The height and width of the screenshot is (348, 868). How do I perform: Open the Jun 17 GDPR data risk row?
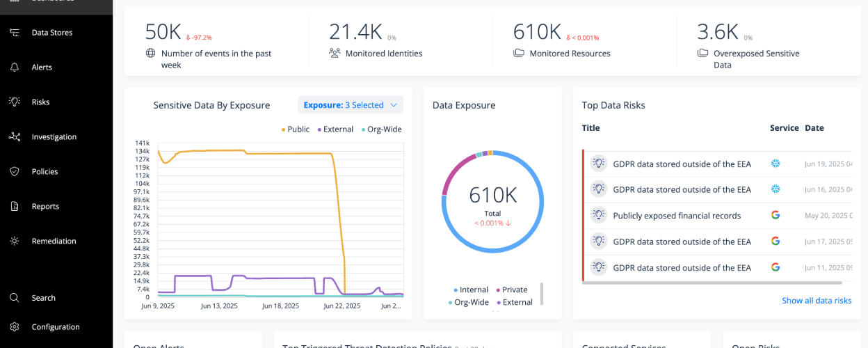point(717,242)
